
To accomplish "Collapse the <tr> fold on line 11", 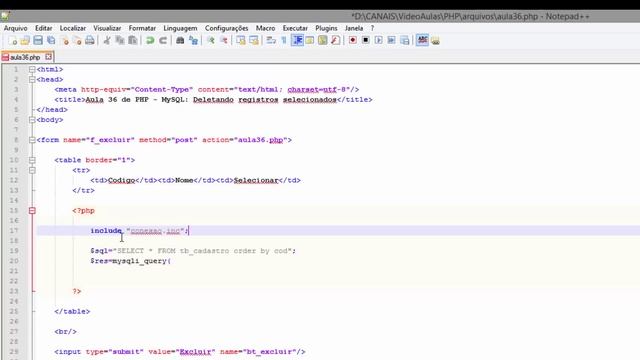I will 32,170.
